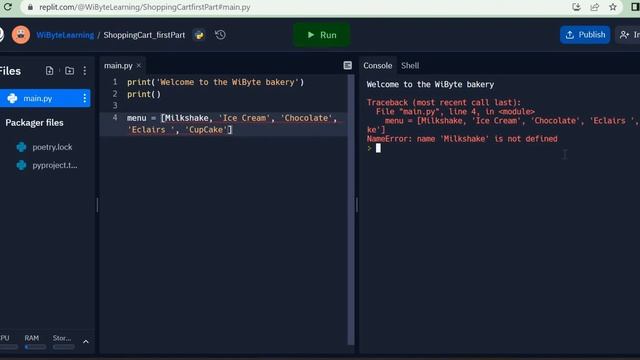Click the RAM usage bar
This screenshot has width=640, height=360.
35,347
